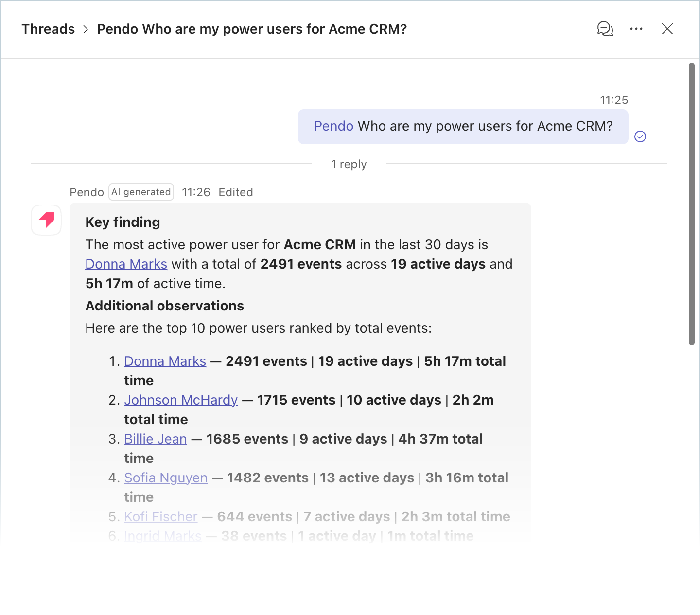Click '1482 events' in Sofia Nguyen's row
Image resolution: width=700 pixels, height=615 pixels.
[268, 478]
